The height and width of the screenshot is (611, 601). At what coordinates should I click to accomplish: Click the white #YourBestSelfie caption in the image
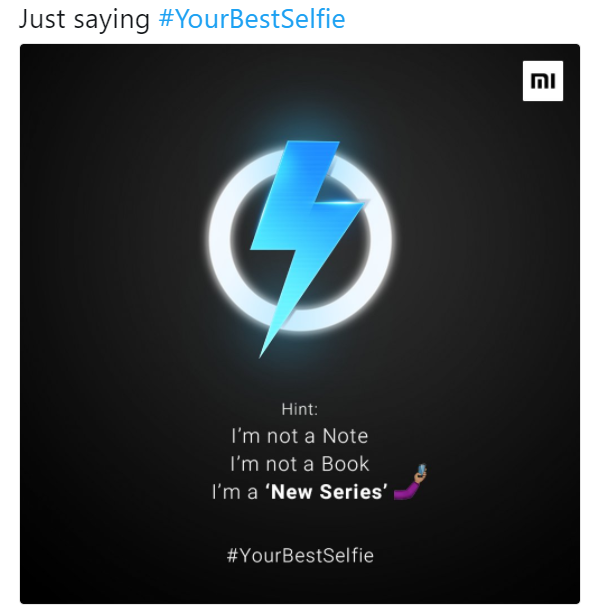pyautogui.click(x=300, y=555)
